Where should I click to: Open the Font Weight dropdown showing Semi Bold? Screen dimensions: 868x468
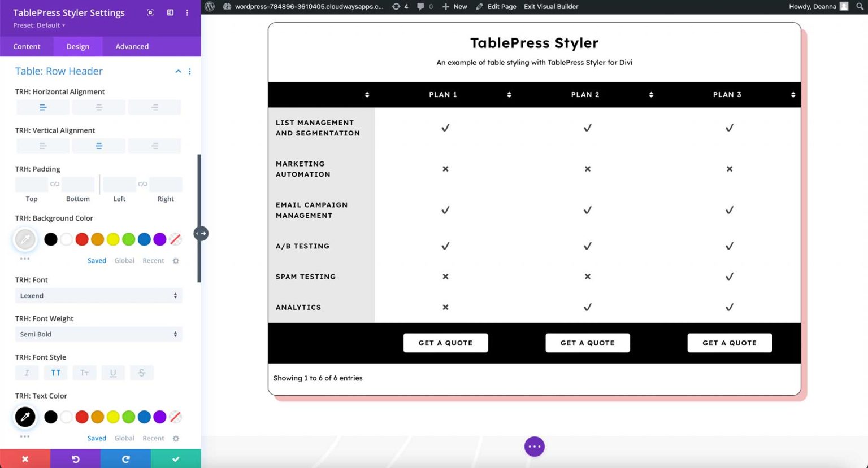click(99, 334)
